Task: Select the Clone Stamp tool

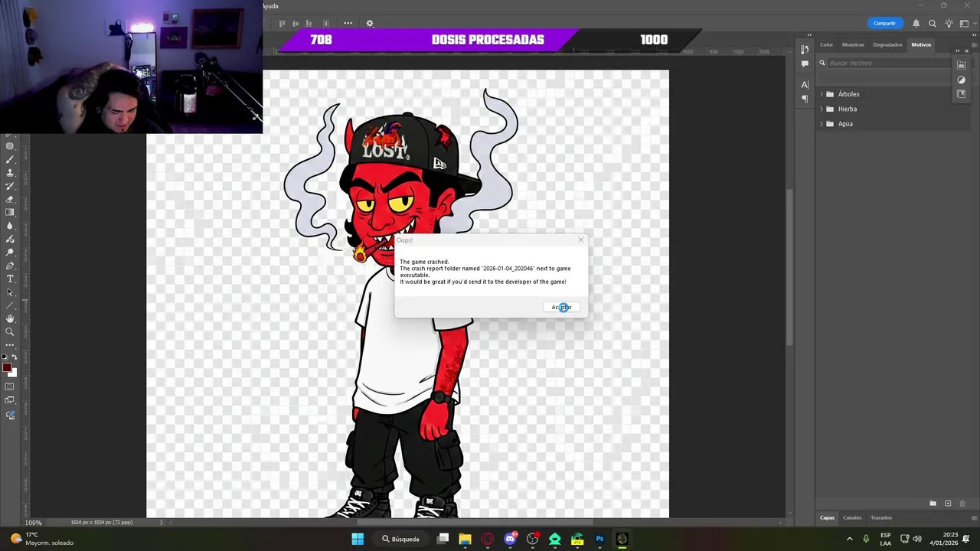Action: coord(10,173)
